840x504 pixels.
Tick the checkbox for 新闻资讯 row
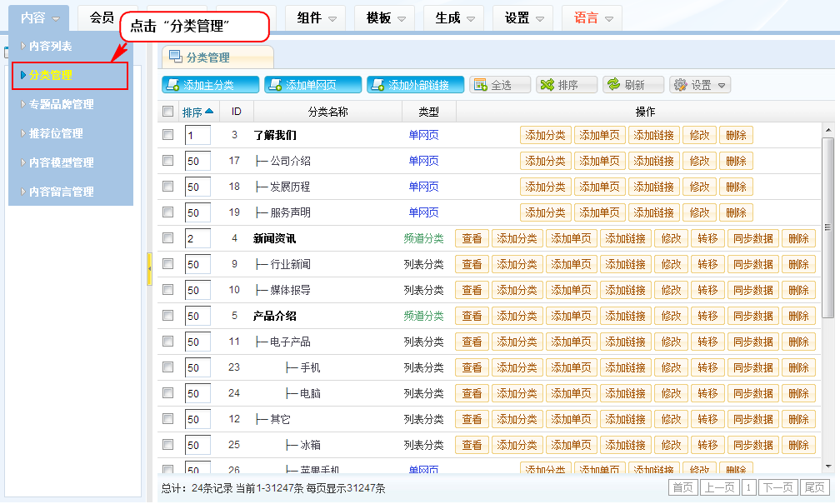pyautogui.click(x=168, y=238)
